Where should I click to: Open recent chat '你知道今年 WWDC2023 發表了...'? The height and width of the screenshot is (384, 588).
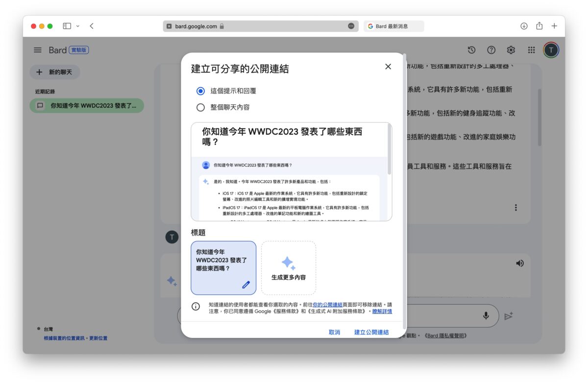point(87,105)
